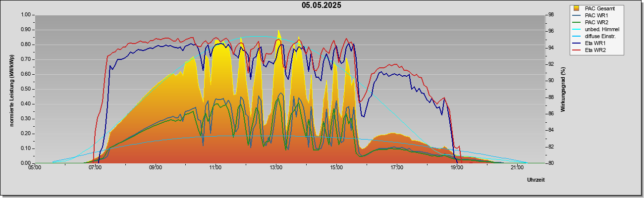Click the green PAC WR2 legend line
Image resolution: width=644 pixels, height=198 pixels.
tap(577, 22)
